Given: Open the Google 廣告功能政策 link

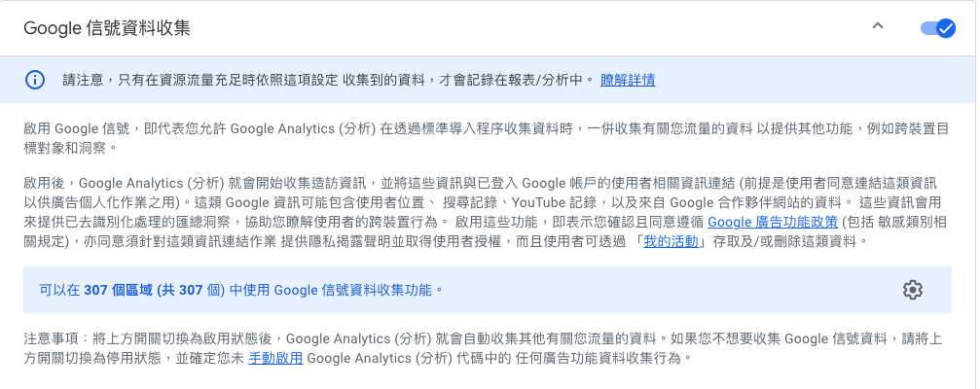Looking at the screenshot, I should coord(773,222).
